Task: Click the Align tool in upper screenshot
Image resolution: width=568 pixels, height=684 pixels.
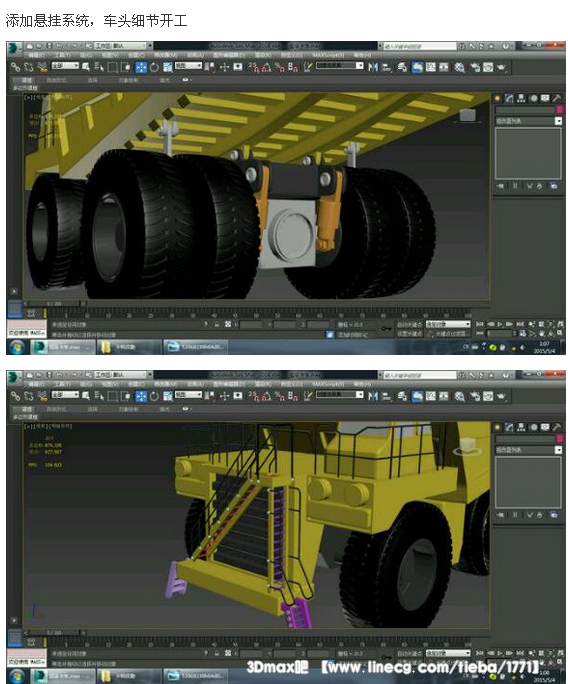Action: pyautogui.click(x=386, y=67)
